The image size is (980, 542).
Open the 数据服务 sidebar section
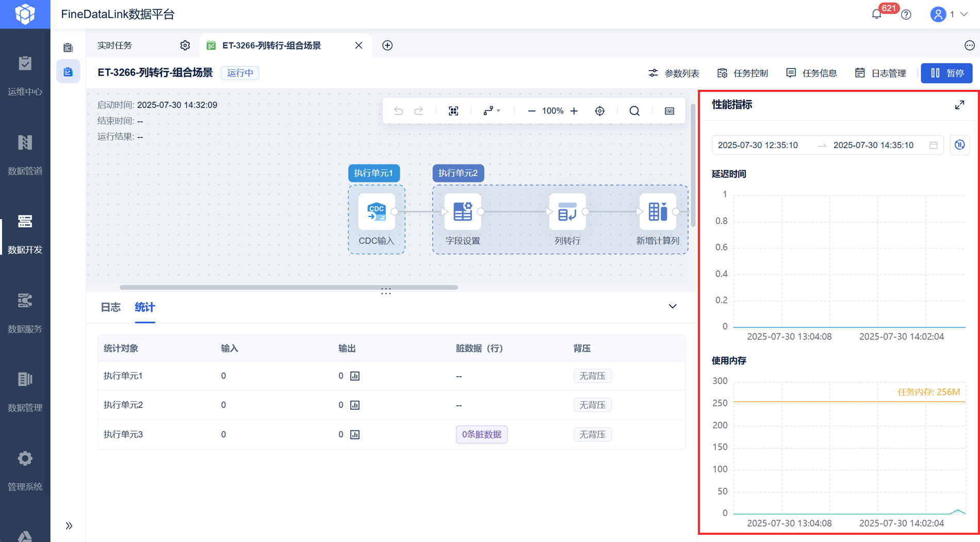coord(25,313)
